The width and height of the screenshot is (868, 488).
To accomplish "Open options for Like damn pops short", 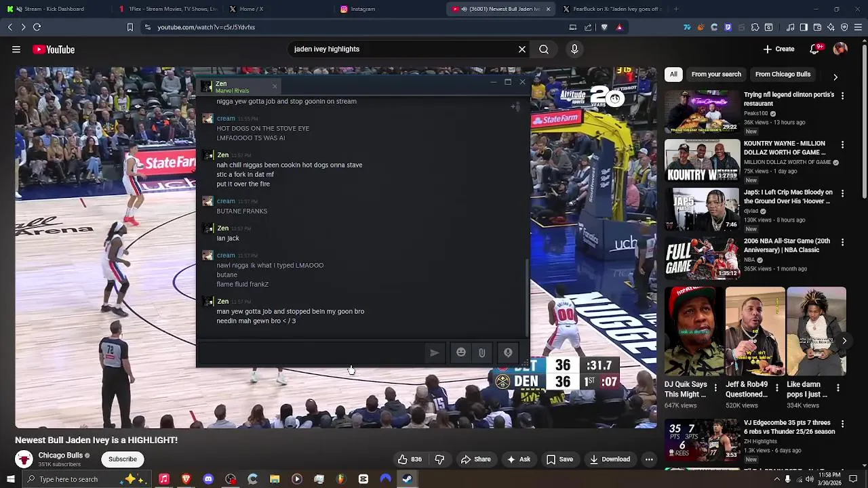I will 837,388.
